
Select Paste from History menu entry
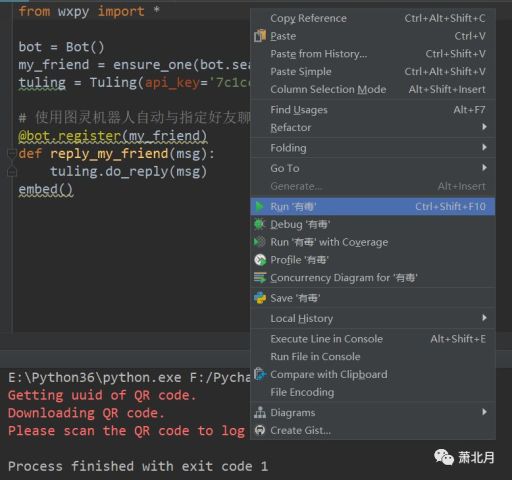pos(373,54)
